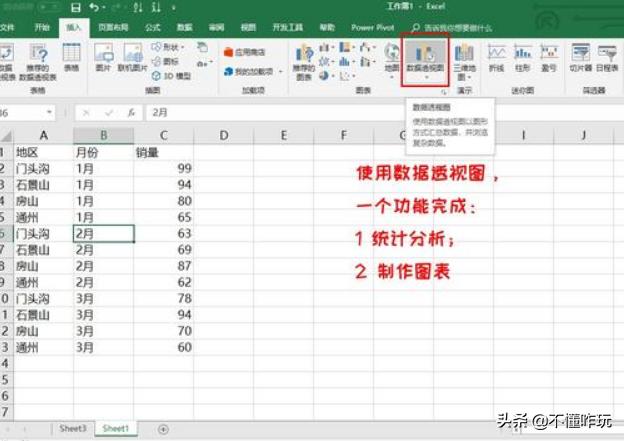Select the cell with value 87
624x441 pixels.
[164, 266]
